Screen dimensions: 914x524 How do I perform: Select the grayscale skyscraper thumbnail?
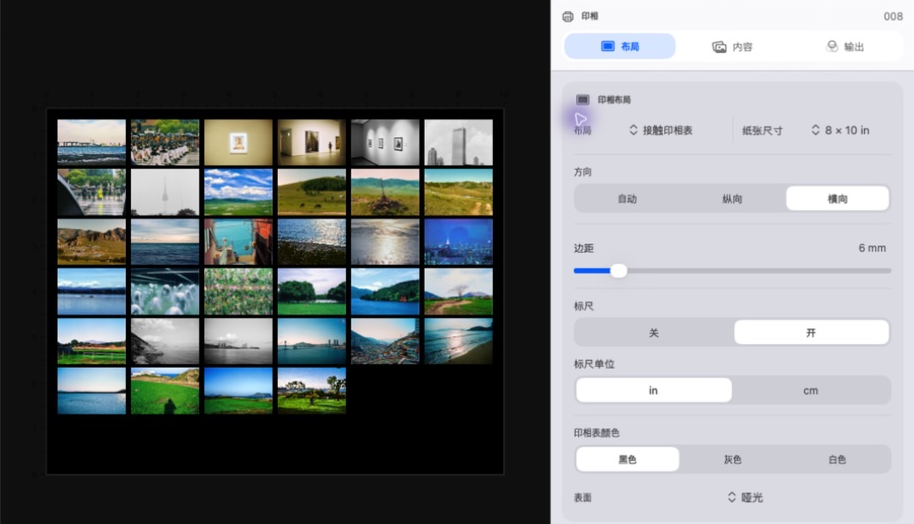(x=459, y=142)
